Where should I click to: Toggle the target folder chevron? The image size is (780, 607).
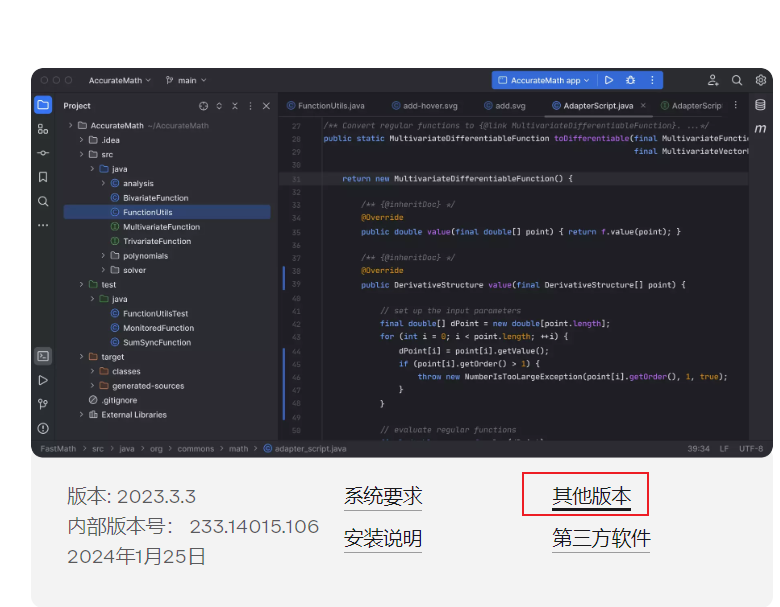82,356
